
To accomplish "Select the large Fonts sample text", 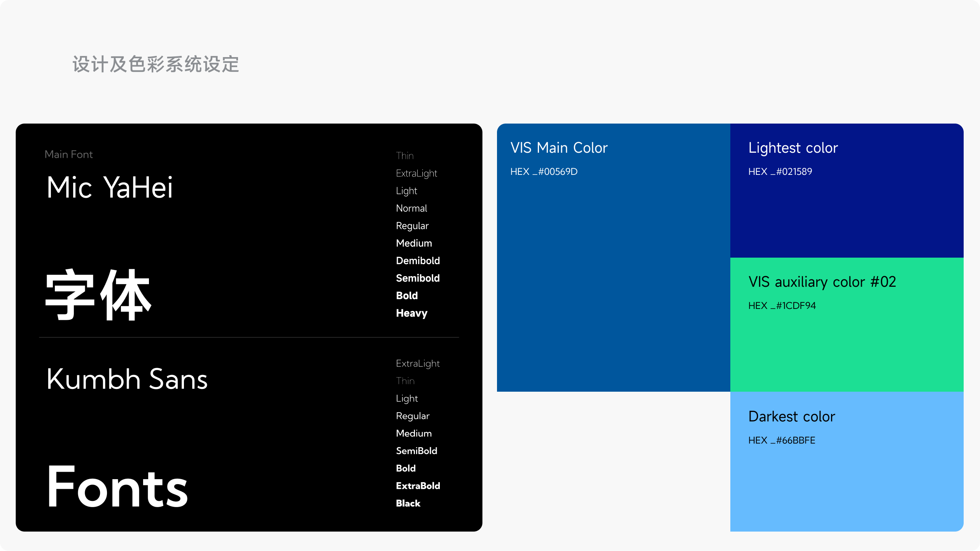I will (117, 486).
